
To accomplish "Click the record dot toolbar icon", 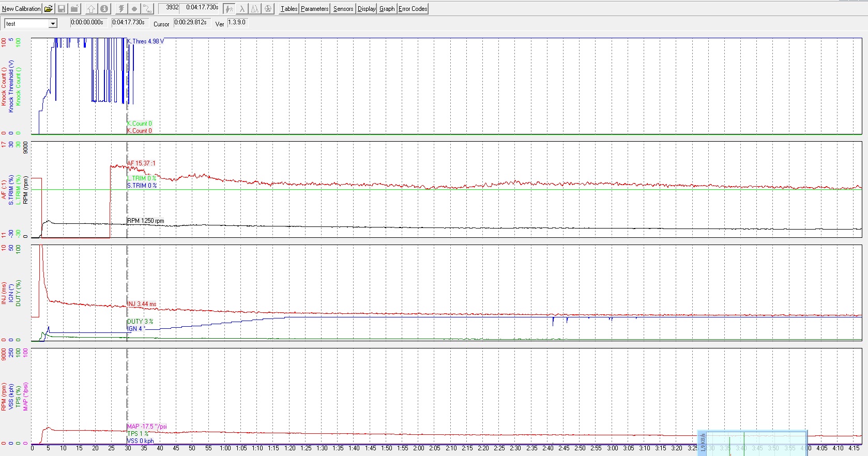I will (134, 9).
